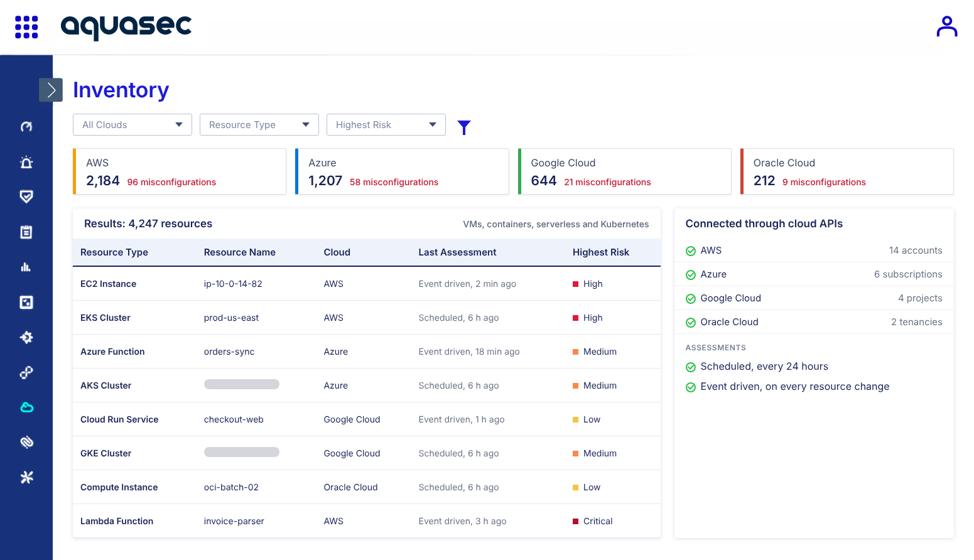Open the square image-scan icon in sidebar
Screen dimensions: 974x560
(x=26, y=302)
